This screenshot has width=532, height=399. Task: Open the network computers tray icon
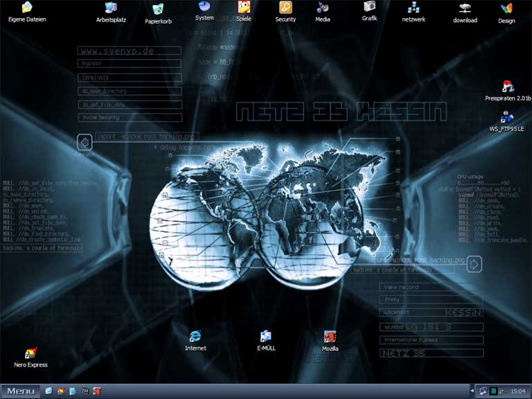tap(483, 391)
